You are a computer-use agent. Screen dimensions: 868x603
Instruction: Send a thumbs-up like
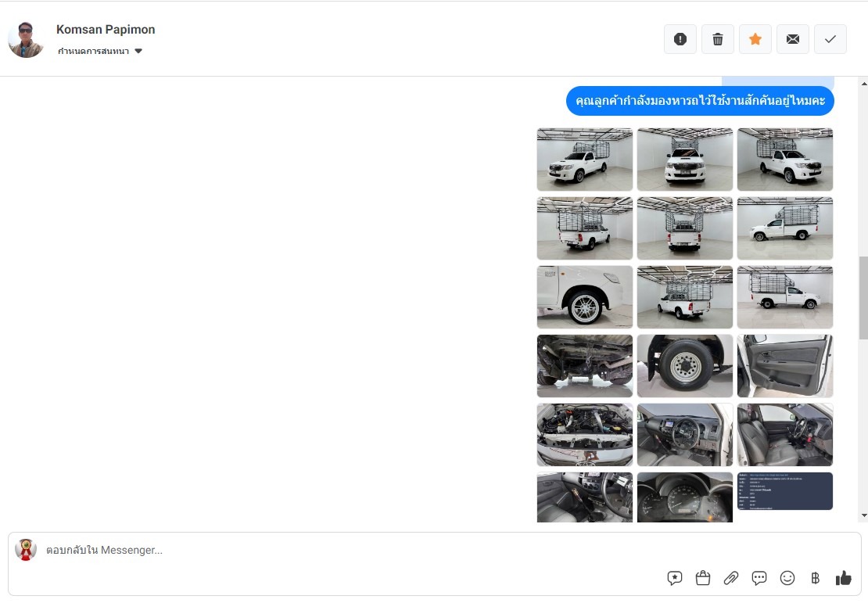[x=843, y=578]
